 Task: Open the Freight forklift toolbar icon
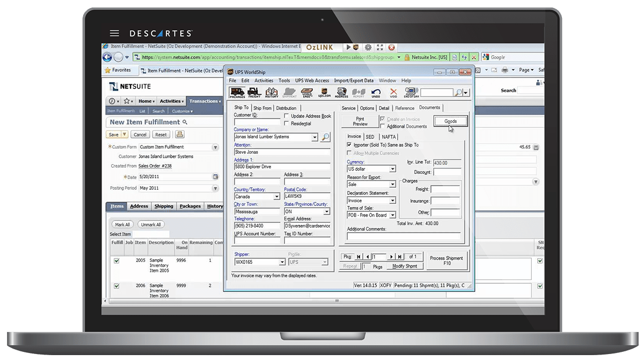[x=254, y=93]
